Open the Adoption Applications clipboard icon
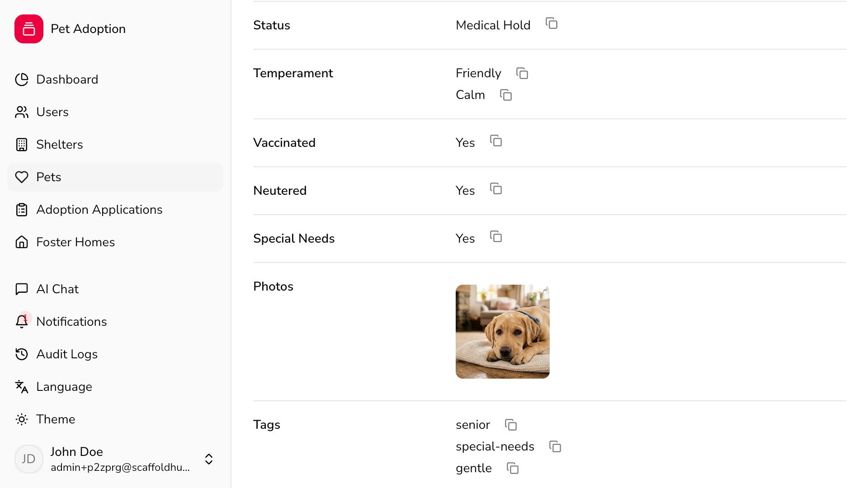The image size is (868, 488). (x=22, y=210)
